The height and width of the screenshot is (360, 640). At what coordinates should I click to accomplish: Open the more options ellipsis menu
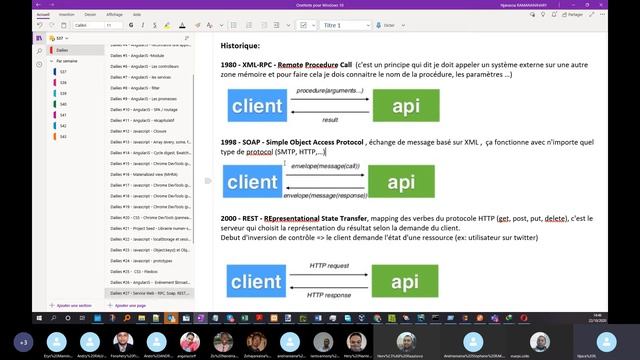(602, 15)
